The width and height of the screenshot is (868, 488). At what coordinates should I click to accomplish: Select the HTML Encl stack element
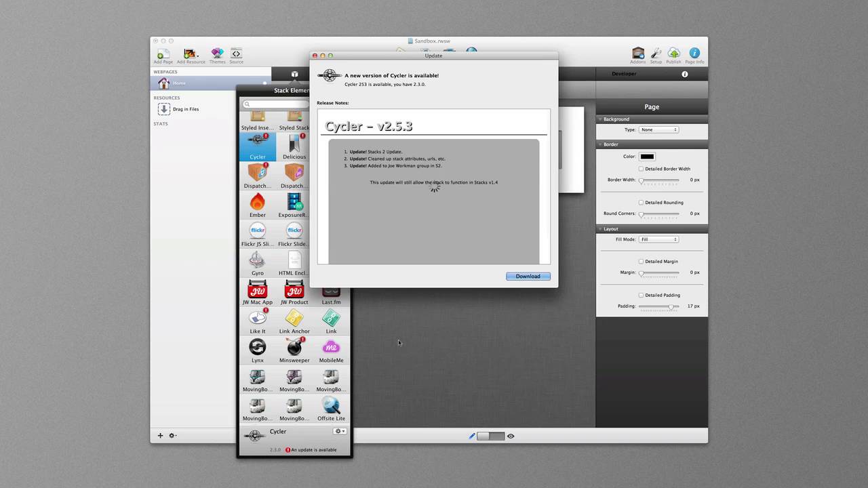(294, 263)
